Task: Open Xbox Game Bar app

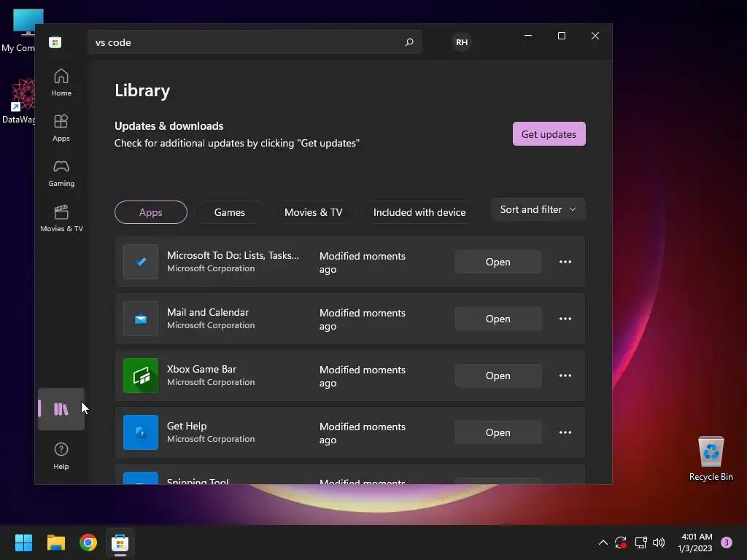Action: pos(498,376)
